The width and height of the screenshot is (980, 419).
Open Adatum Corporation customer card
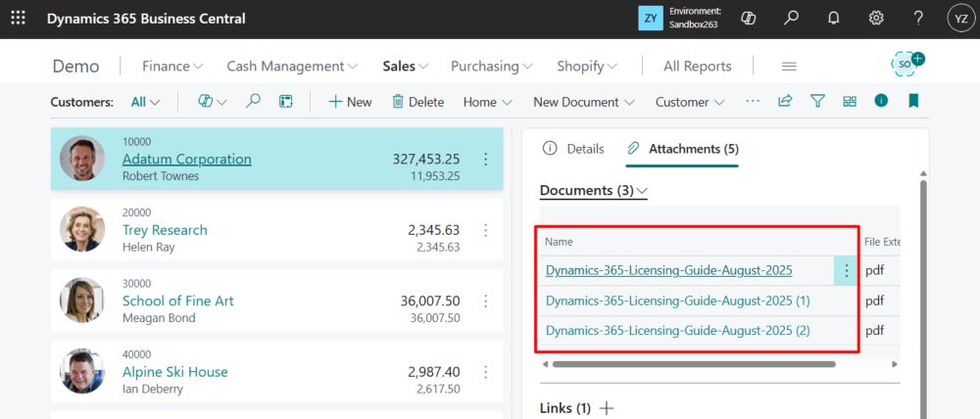coord(187,160)
